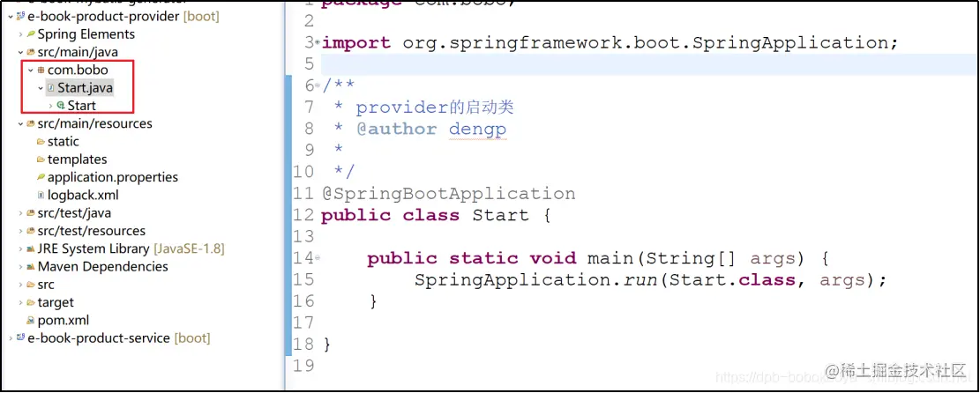The image size is (980, 393).
Task: Collapse the com.bobo package
Action: (x=31, y=70)
